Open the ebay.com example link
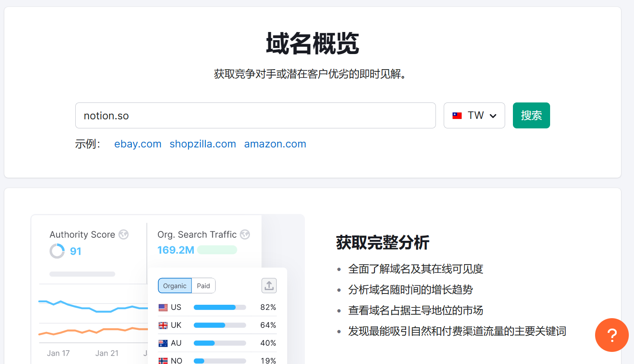The height and width of the screenshot is (364, 634). 138,144
